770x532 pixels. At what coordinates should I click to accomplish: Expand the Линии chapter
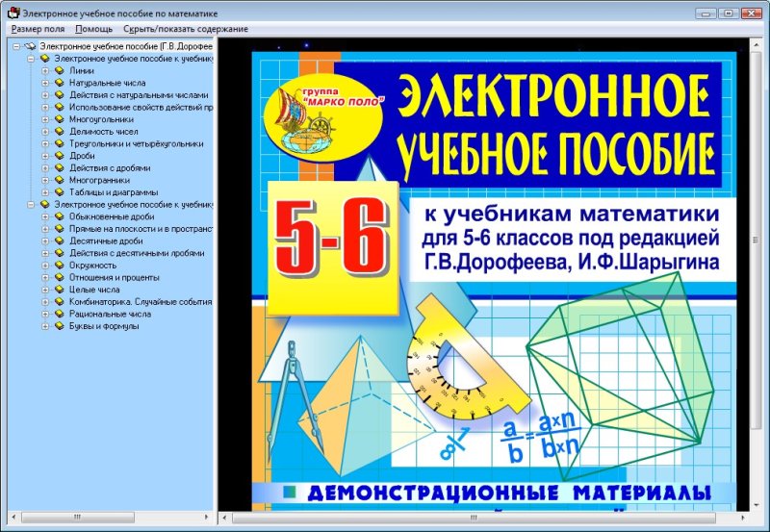tap(45, 70)
